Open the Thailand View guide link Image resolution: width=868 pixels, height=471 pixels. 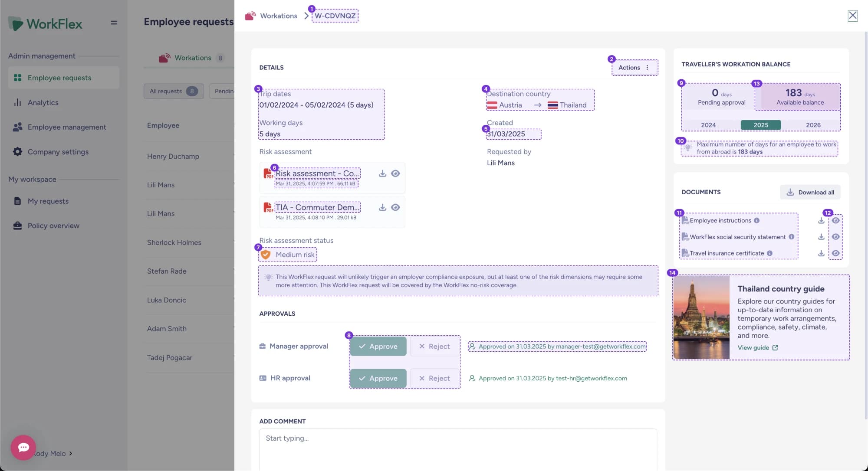(758, 348)
